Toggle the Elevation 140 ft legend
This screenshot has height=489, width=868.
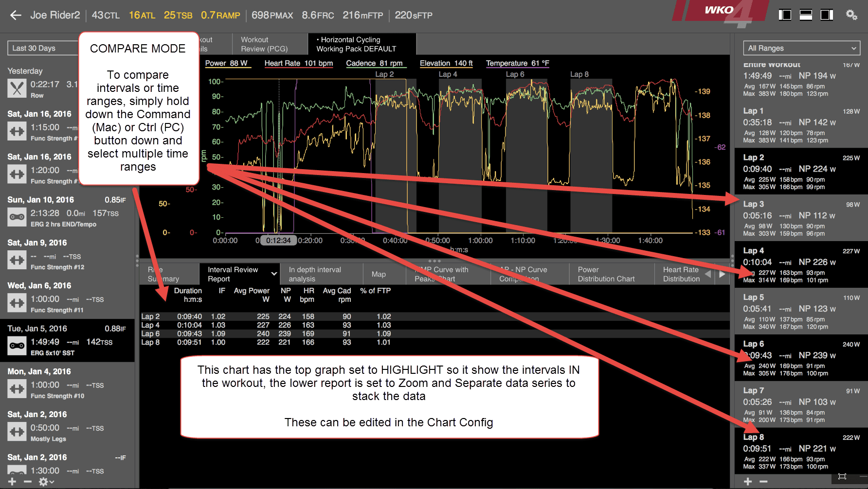pos(446,63)
